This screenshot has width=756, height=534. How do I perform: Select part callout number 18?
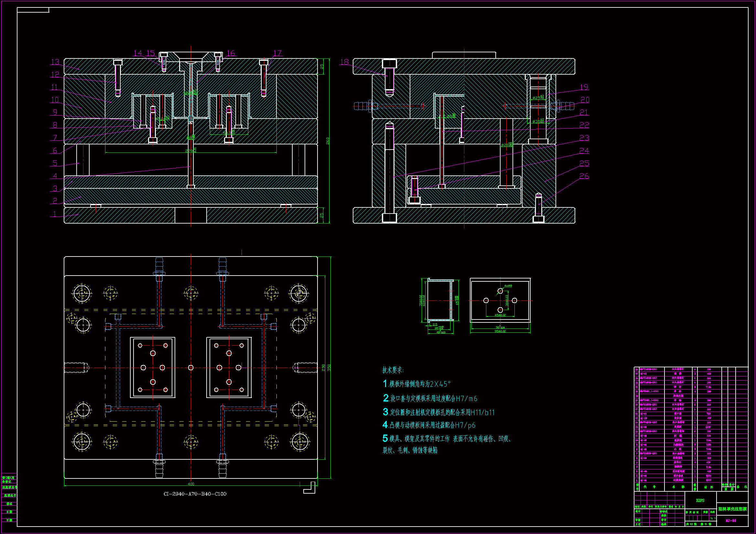pos(344,62)
